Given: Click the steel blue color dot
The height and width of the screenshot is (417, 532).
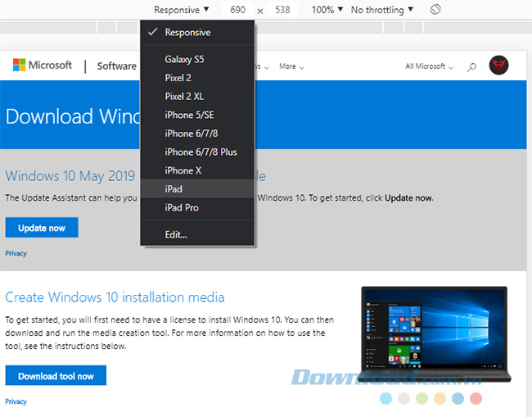Looking at the screenshot, I should click(458, 398).
